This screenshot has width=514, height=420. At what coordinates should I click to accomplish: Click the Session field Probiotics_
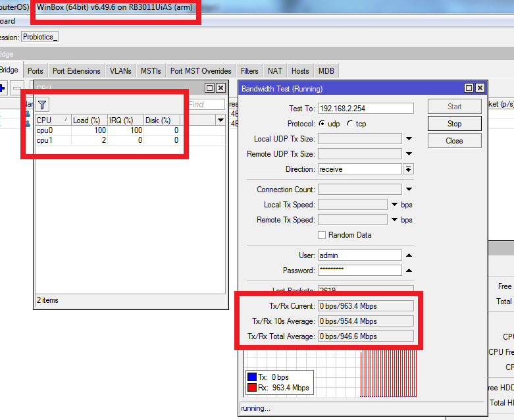[x=40, y=37]
